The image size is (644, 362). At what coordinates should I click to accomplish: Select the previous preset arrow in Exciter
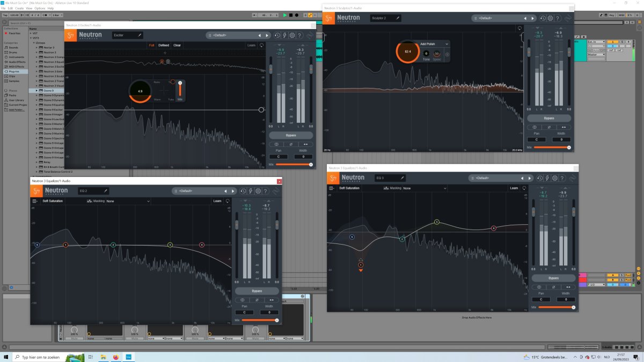[x=260, y=35]
